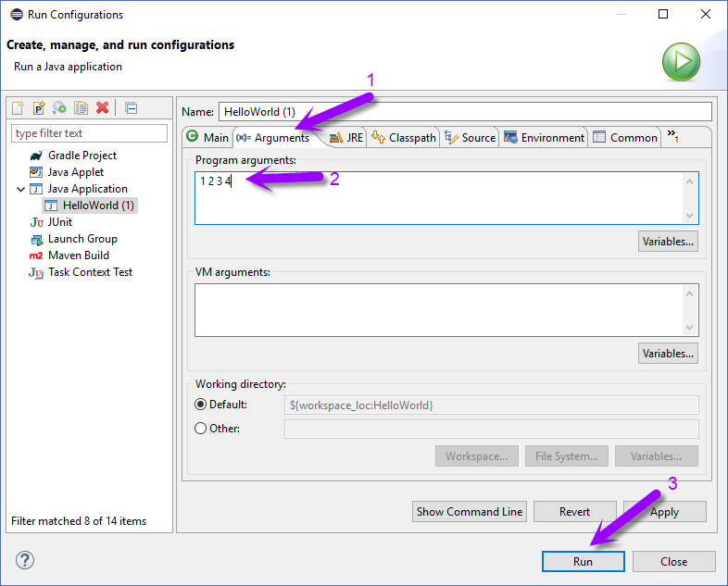Select HelloWorld (1) configuration in tree
The image size is (728, 586).
91,206
